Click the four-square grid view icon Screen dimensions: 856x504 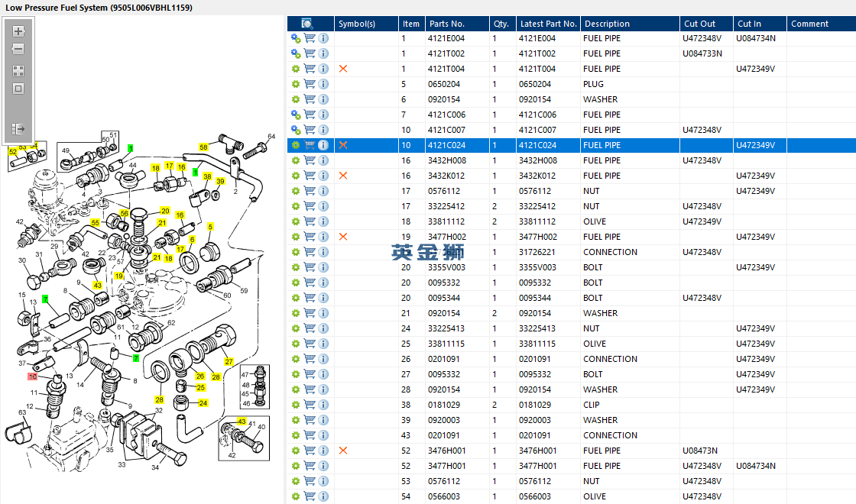18,71
